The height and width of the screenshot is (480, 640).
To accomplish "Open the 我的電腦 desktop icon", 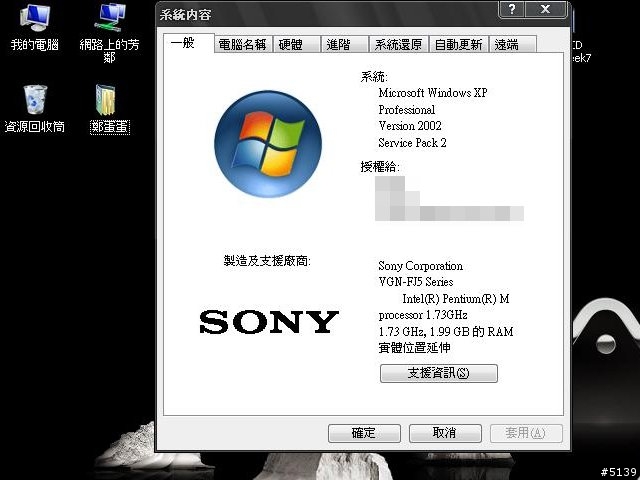I will tap(35, 27).
